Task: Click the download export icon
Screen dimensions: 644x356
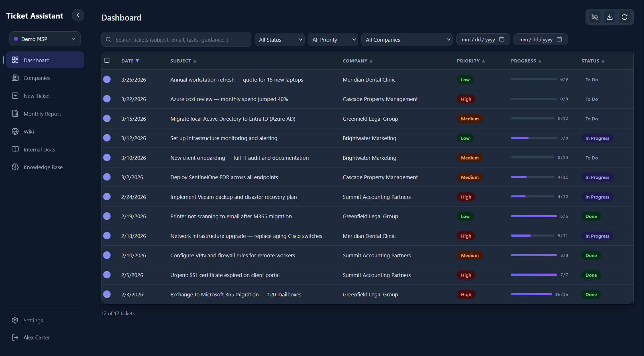Action: [610, 17]
